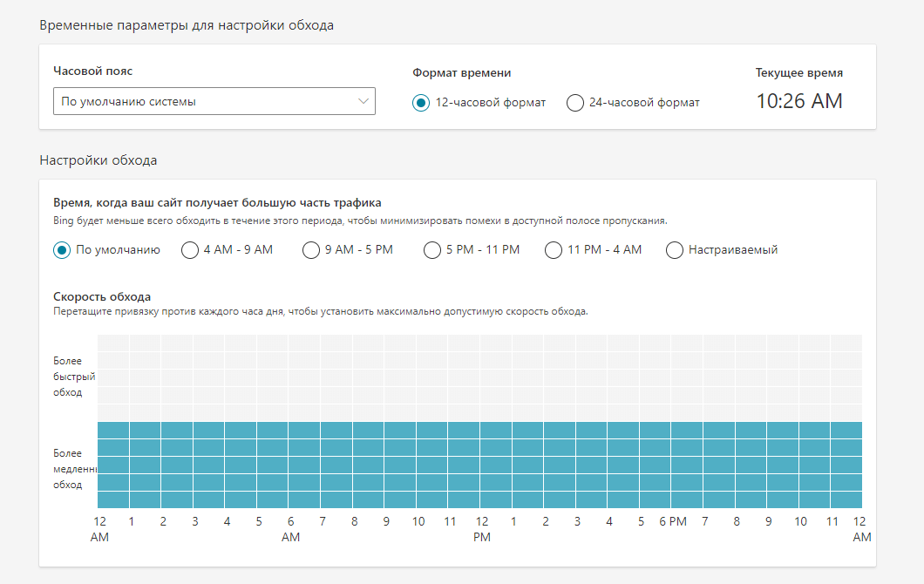Click highest blue cell between 12 PM and 1
This screenshot has height=584, width=924.
point(496,430)
